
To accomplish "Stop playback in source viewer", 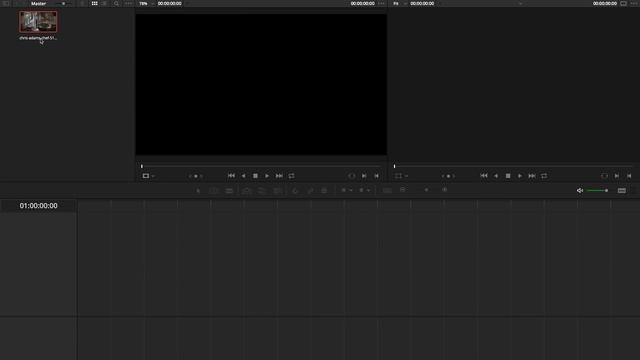I will click(x=255, y=176).
